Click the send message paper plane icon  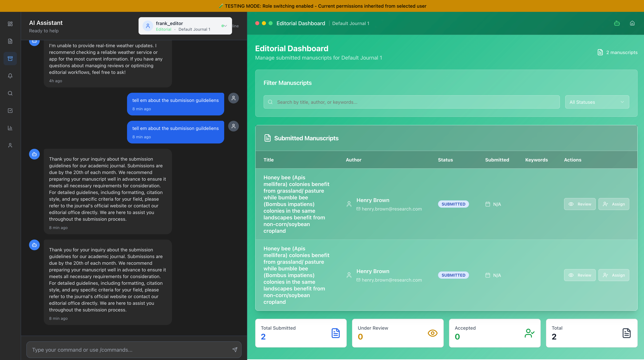[x=235, y=349]
